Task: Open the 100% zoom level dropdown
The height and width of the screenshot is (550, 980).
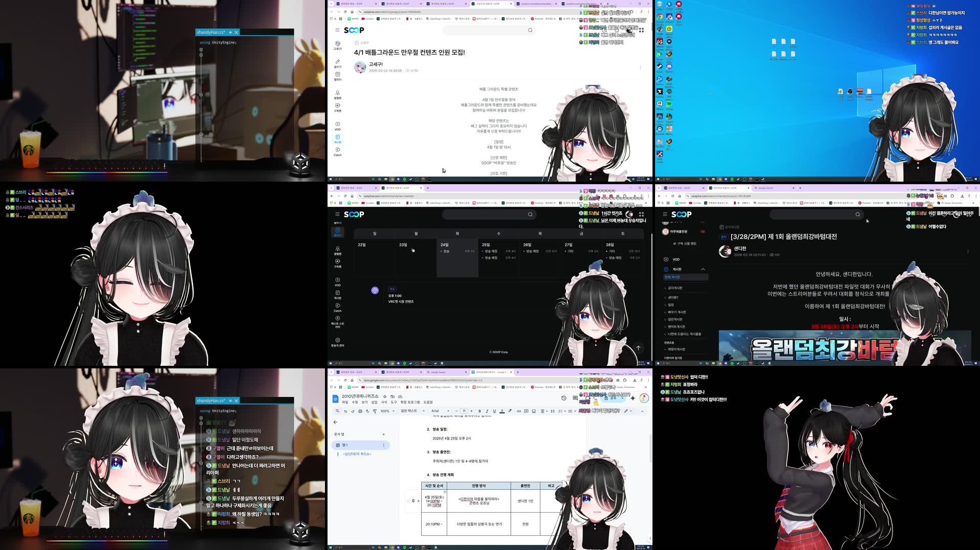Action: (388, 411)
